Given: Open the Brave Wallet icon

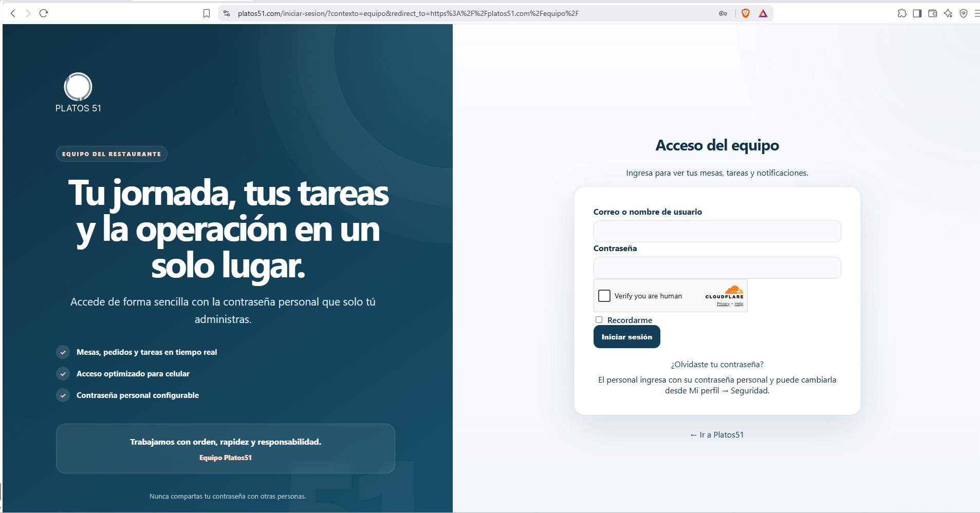Looking at the screenshot, I should click(933, 13).
